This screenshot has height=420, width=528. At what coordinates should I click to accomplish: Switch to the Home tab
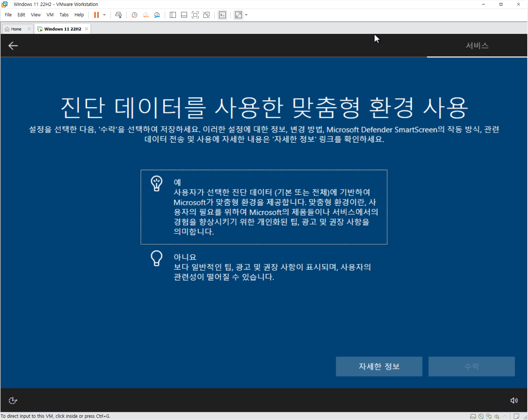(x=16, y=29)
